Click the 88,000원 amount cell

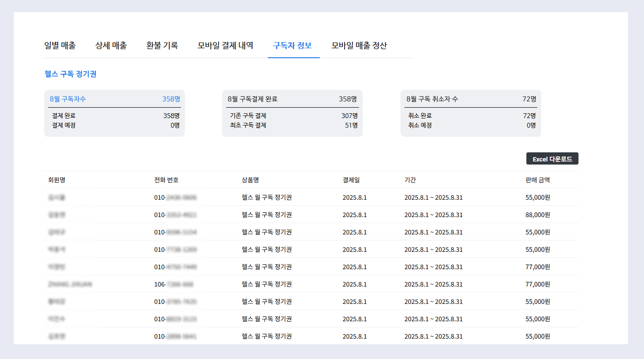click(x=538, y=214)
